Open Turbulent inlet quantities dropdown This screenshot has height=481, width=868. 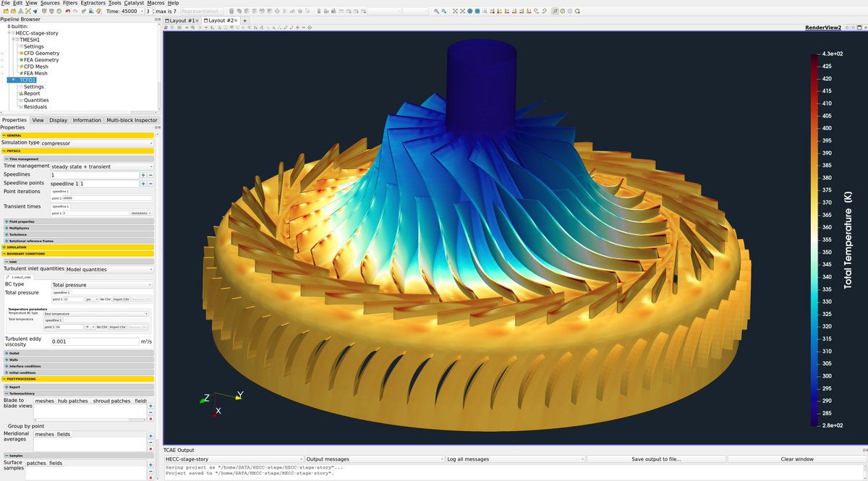pyautogui.click(x=109, y=269)
